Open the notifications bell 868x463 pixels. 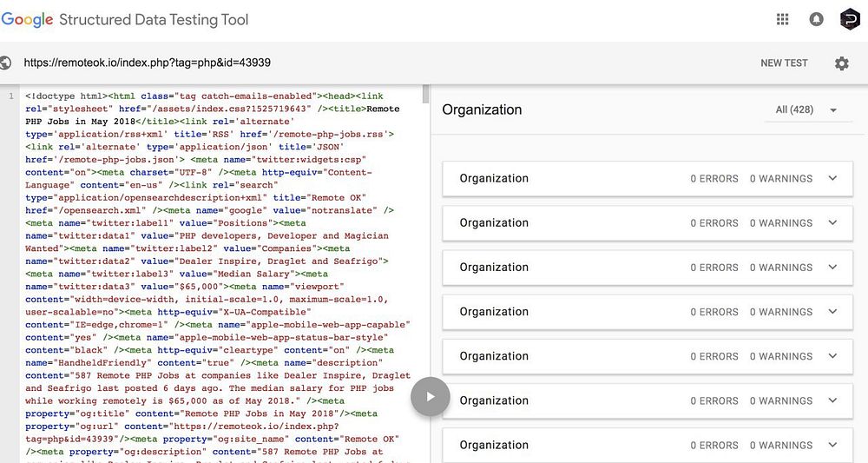(816, 19)
